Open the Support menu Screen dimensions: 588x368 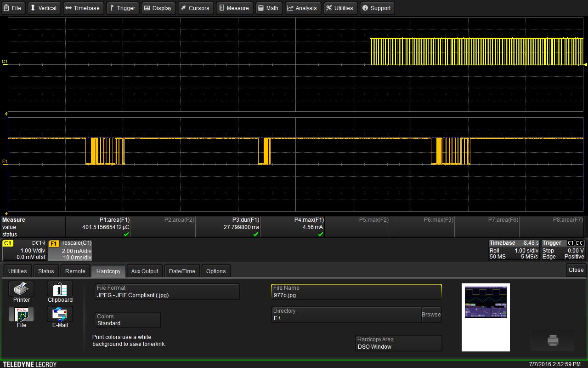click(377, 8)
